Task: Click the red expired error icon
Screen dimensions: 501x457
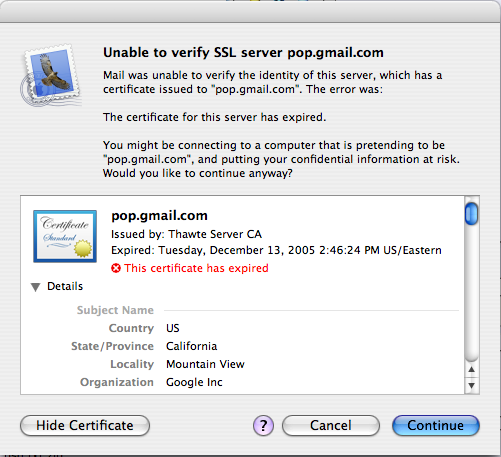Action: pos(116,268)
